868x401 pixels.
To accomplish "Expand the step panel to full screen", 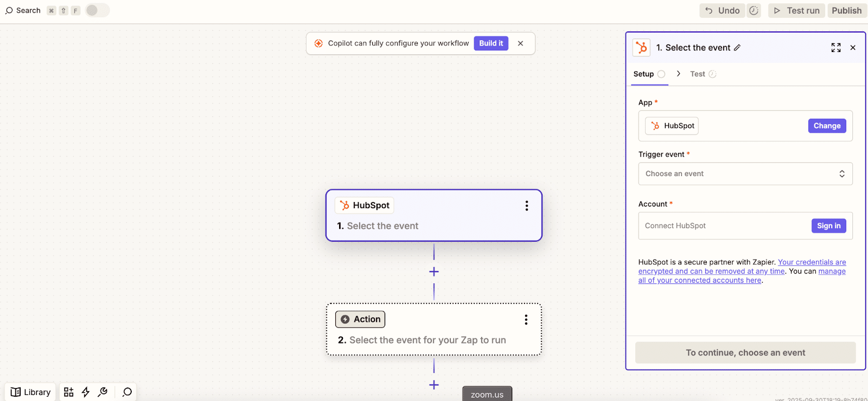I will 836,48.
